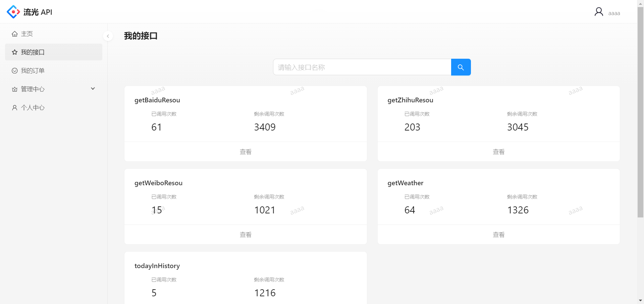The width and height of the screenshot is (644, 304).
Task: Click the getWeiboResou card title
Action: [158, 183]
